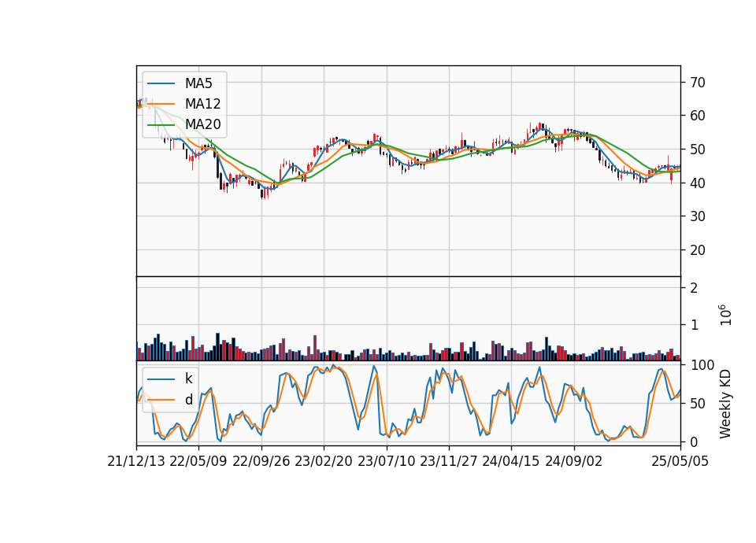Click the price axis value 70
Viewport: 756px width, 543px height.
click(x=698, y=83)
